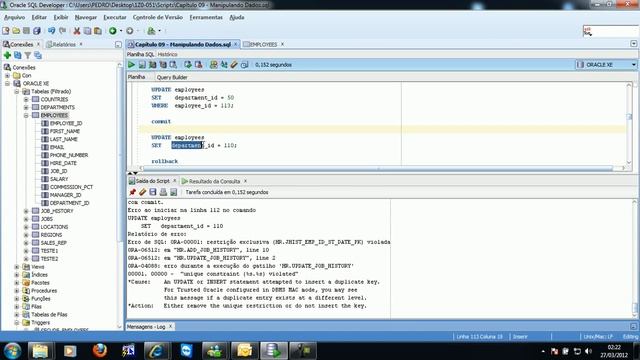Open the Executar menu
Viewport: 640px width, 360px height.
(x=115, y=18)
